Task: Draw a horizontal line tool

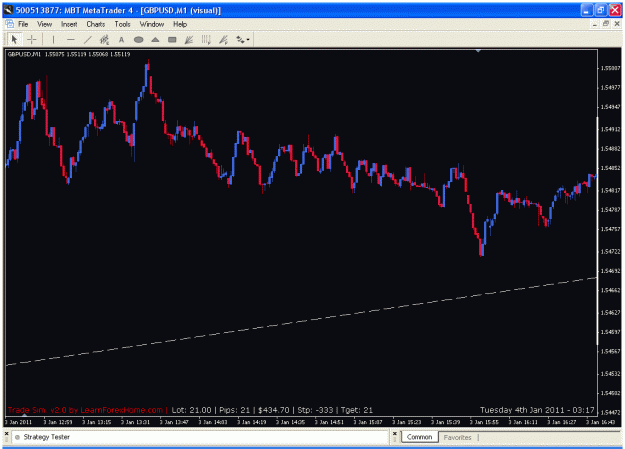Action: point(71,39)
